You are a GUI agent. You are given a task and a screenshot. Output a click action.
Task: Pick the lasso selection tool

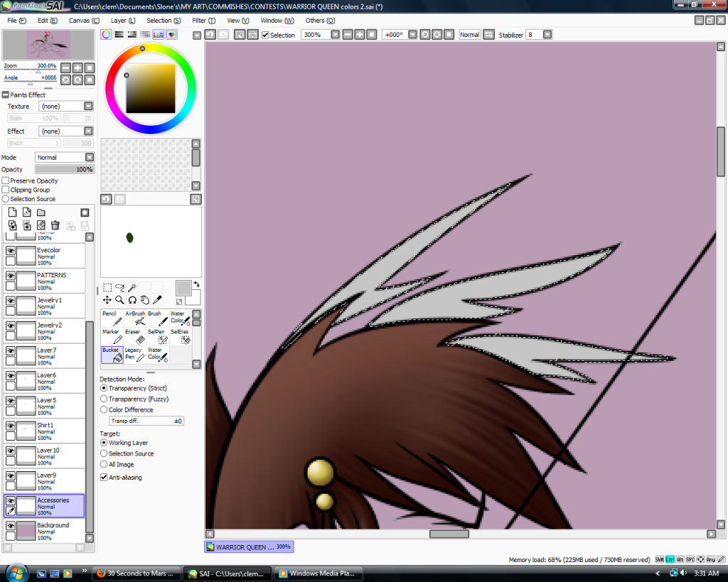point(119,287)
